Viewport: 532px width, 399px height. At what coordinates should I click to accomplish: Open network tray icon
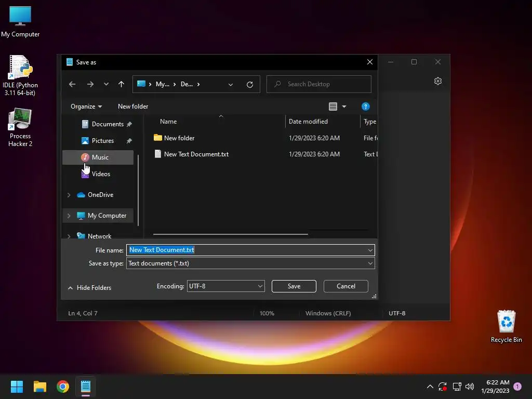(457, 387)
